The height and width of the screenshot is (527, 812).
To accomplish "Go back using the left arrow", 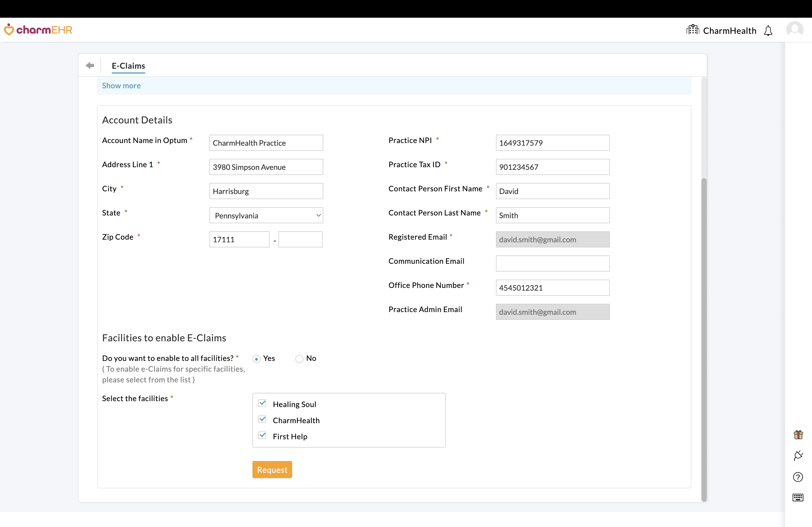I will point(90,65).
